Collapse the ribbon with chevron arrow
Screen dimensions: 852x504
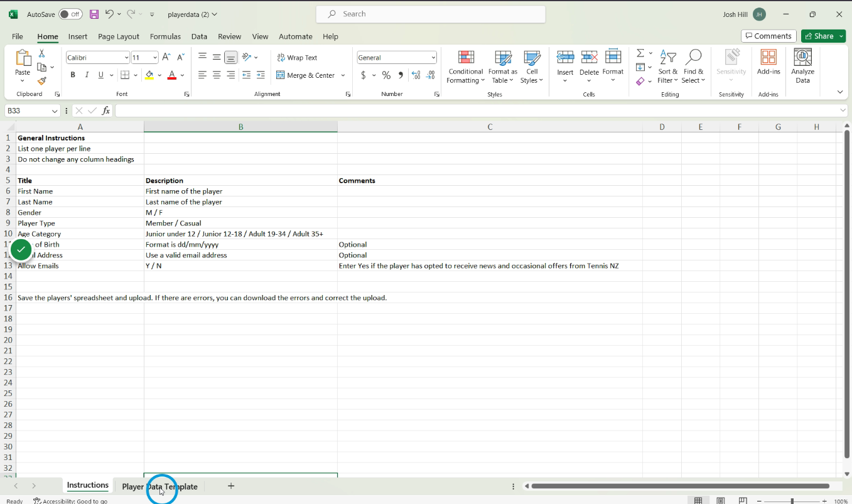(x=840, y=92)
